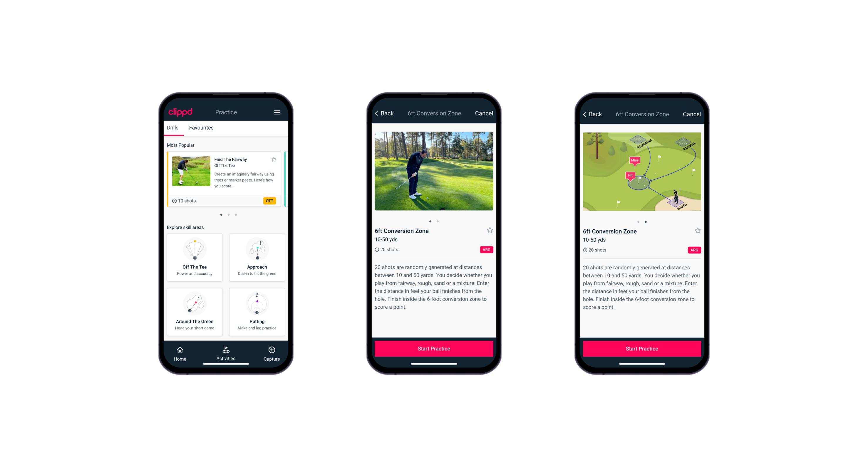Viewport: 868px width, 467px height.
Task: Switch to the Drills tab
Action: [x=172, y=128]
